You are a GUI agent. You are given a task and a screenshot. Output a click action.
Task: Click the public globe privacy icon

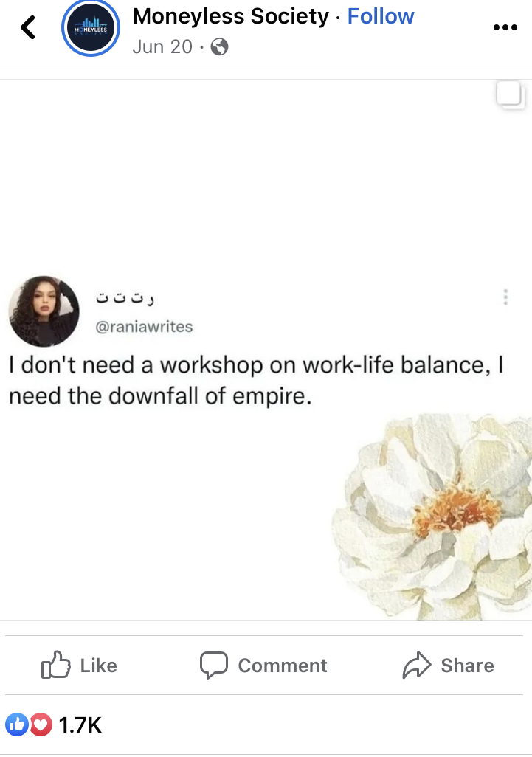220,46
